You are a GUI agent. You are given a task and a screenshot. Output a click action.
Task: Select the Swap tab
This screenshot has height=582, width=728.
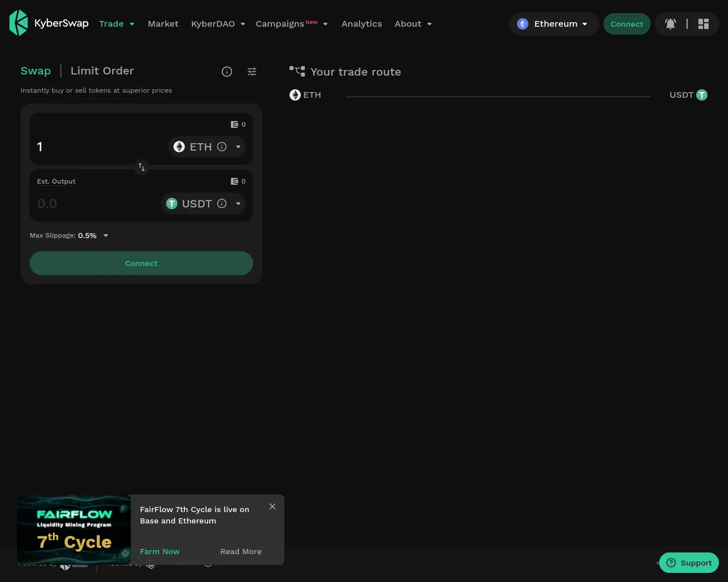(x=36, y=71)
